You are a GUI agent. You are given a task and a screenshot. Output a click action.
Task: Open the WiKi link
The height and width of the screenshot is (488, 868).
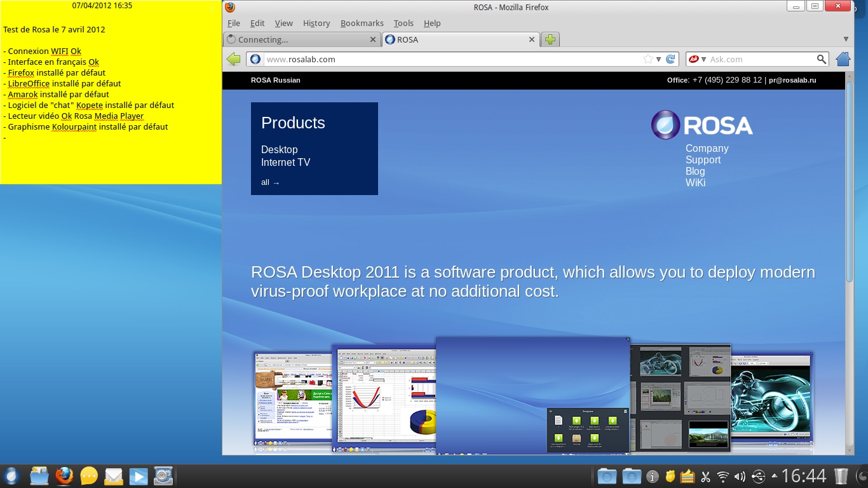coord(696,183)
